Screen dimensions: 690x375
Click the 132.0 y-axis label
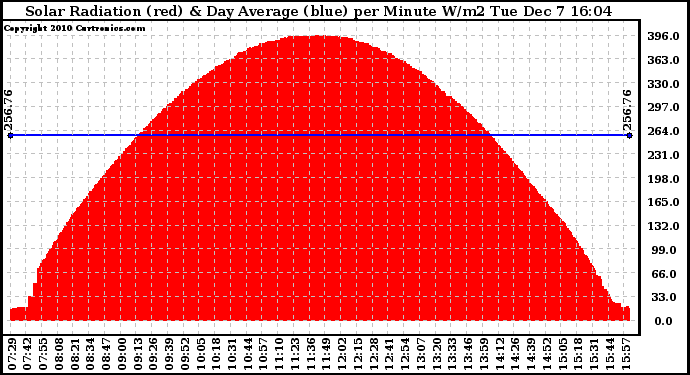pos(663,226)
